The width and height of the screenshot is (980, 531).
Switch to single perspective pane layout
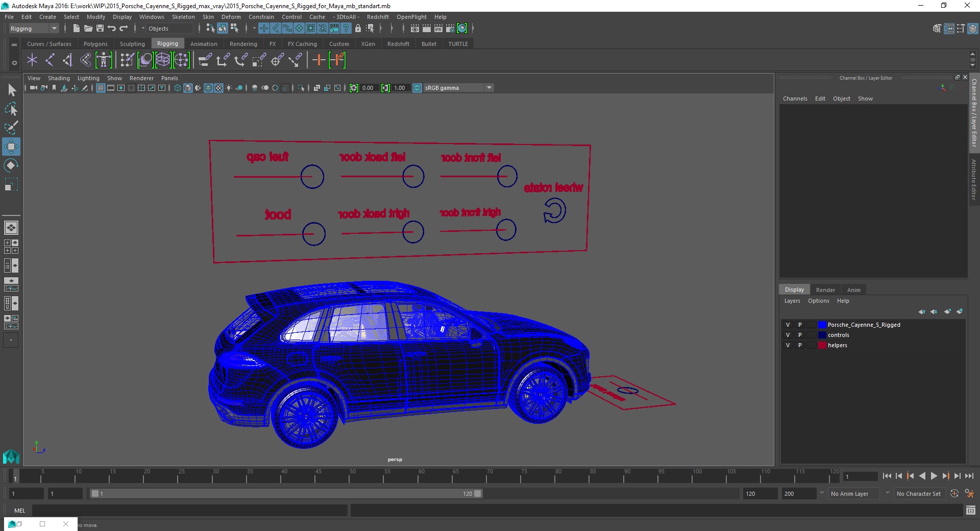11,228
